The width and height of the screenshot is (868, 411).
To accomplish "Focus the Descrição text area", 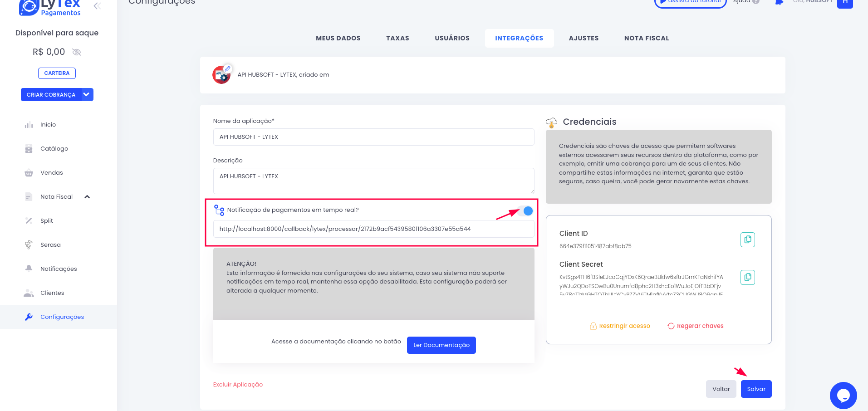I will [373, 181].
